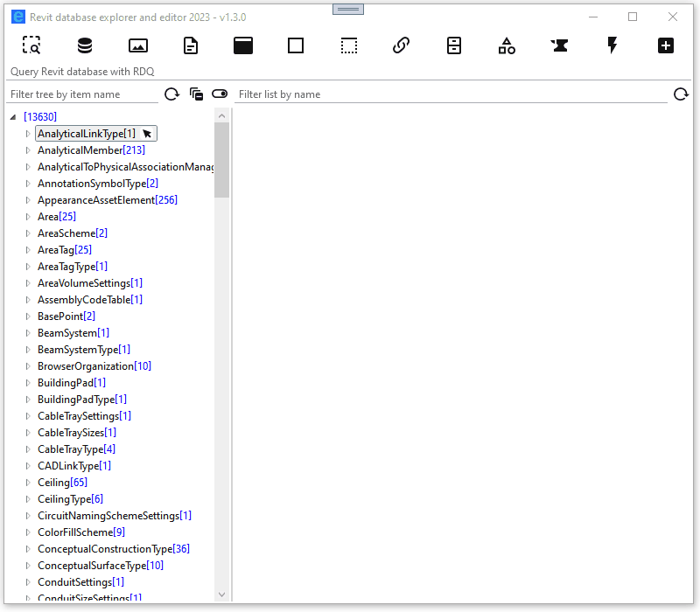Image resolution: width=700 pixels, height=612 pixels.
Task: Toggle the tree grouping switch
Action: 220,94
